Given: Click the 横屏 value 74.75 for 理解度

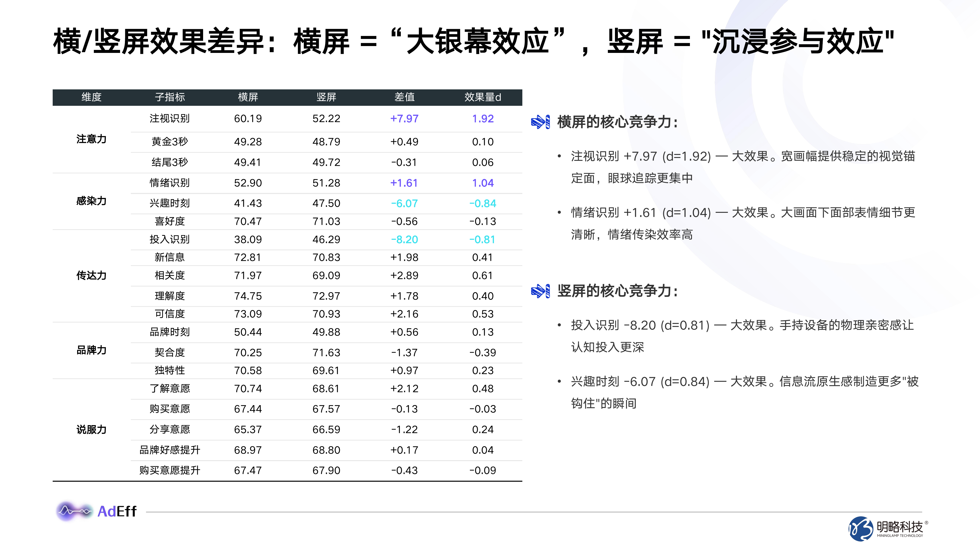Looking at the screenshot, I should [248, 296].
